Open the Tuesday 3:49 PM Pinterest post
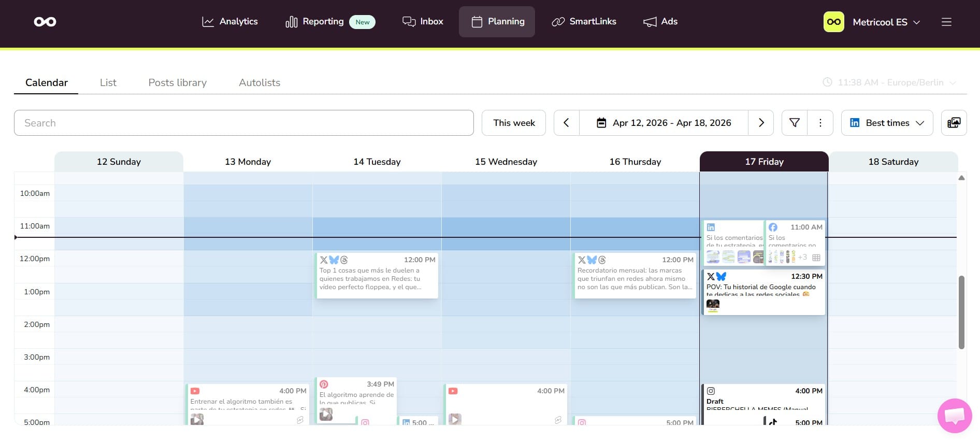Viewport: 980px width, 442px height. (x=356, y=400)
